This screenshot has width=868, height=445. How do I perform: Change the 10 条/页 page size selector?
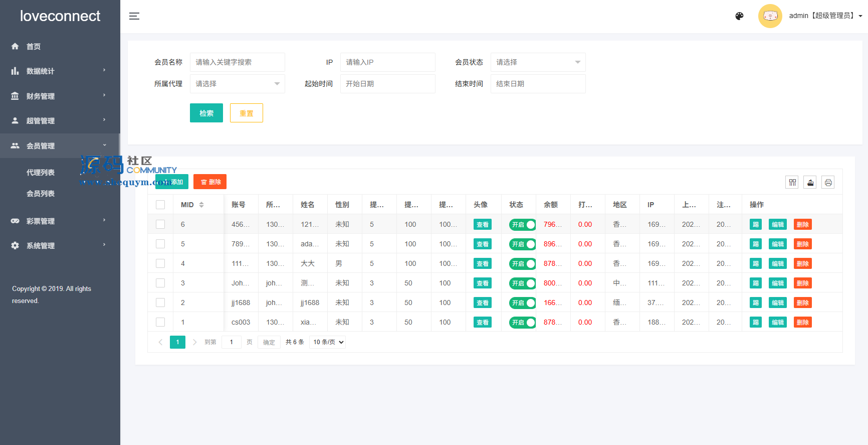(x=328, y=342)
